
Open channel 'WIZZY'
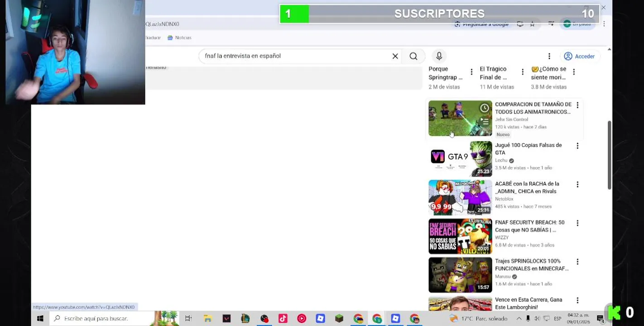coord(502,237)
